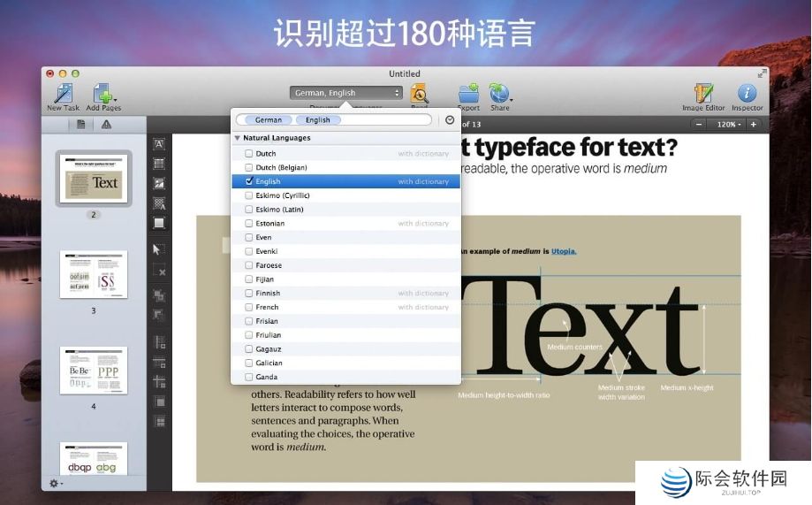Click the recent languages clock icon
812x505 pixels.
pyautogui.click(x=450, y=119)
